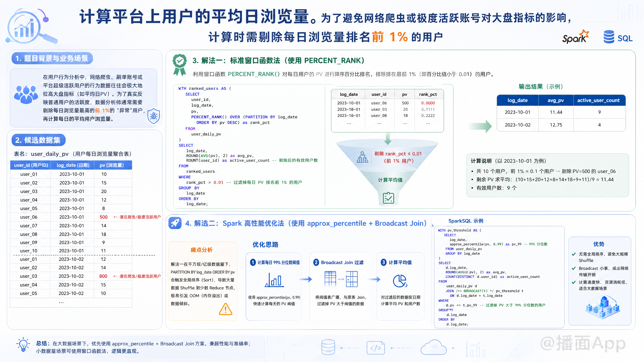This screenshot has width=644, height=362.
Task: Click the JOIN /*+ BROADCAST(t) */ code line
Action: pos(484,291)
